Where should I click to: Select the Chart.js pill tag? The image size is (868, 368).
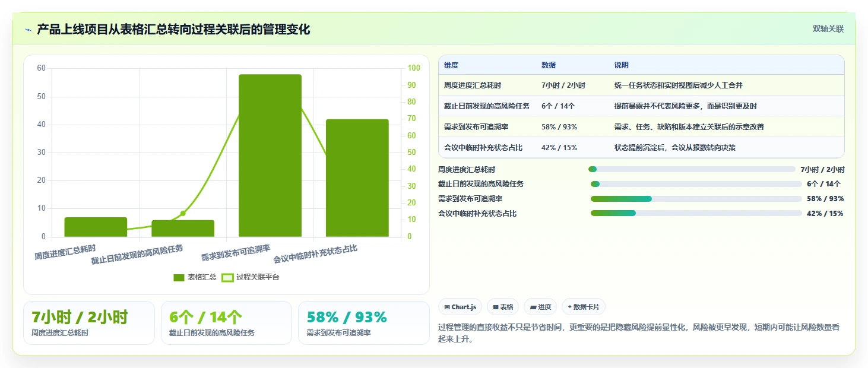click(x=460, y=307)
